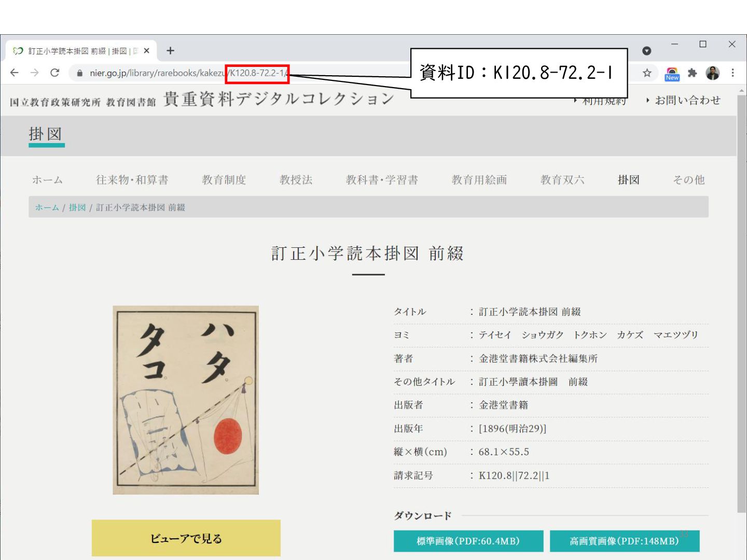747x560 pixels.
Task: Click the padlock site security icon
Action: click(x=79, y=73)
